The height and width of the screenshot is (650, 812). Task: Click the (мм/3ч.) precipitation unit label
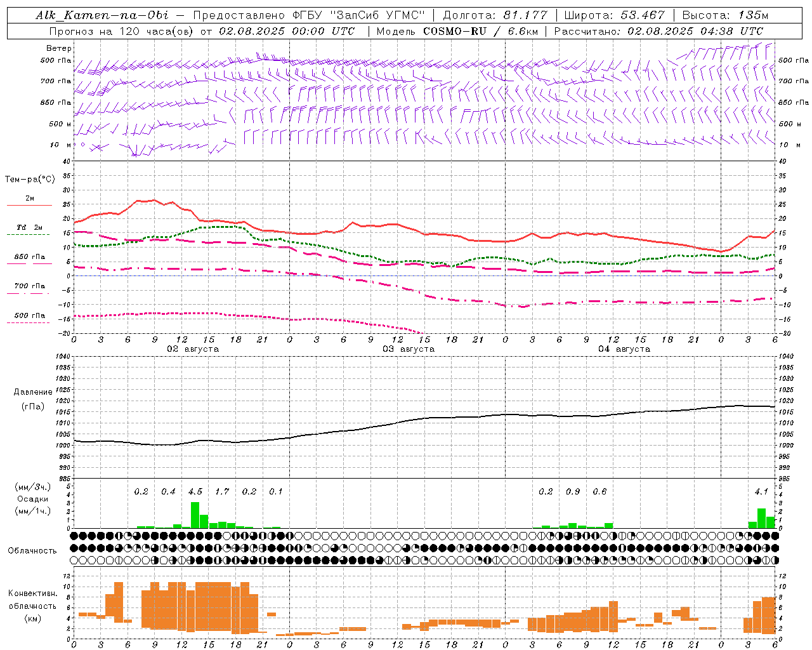click(32, 487)
